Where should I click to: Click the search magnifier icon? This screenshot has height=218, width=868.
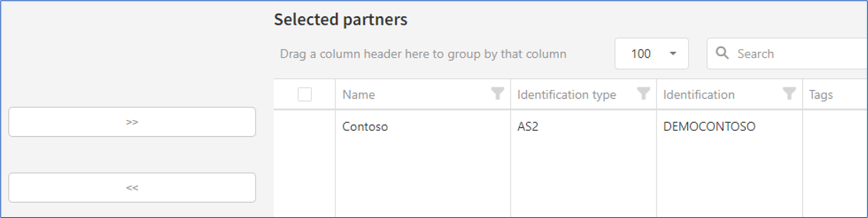(x=722, y=53)
